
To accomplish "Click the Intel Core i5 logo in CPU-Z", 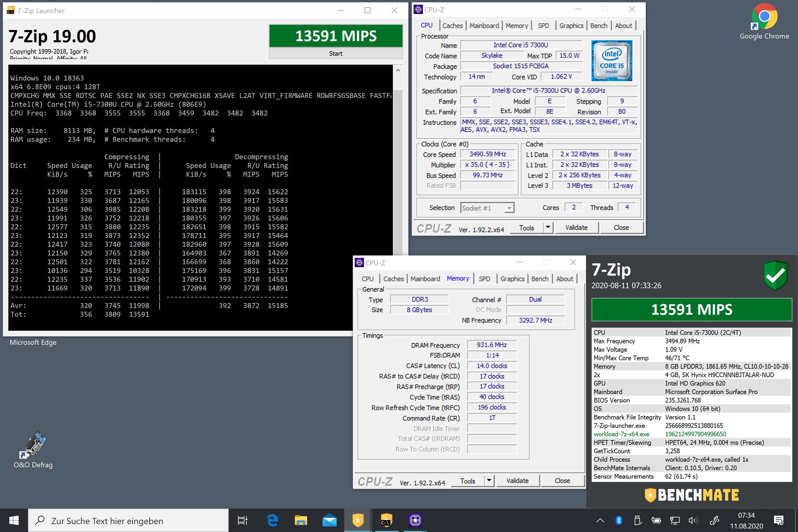I will (611, 61).
